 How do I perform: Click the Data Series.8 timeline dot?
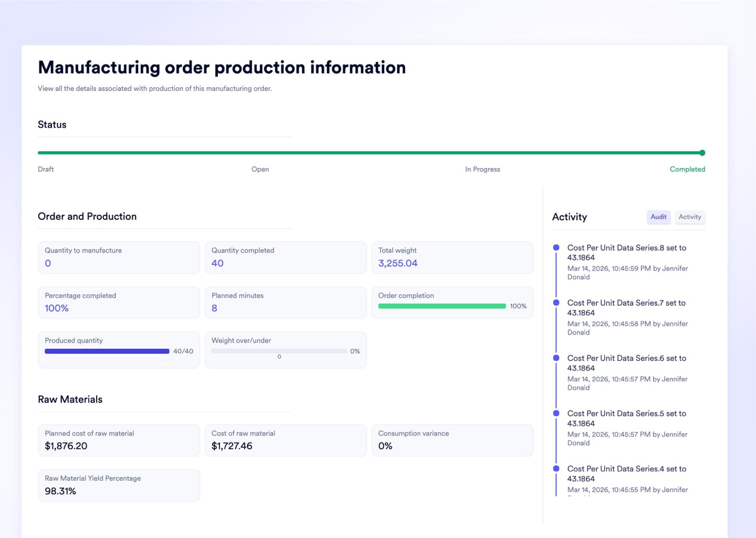pos(556,247)
